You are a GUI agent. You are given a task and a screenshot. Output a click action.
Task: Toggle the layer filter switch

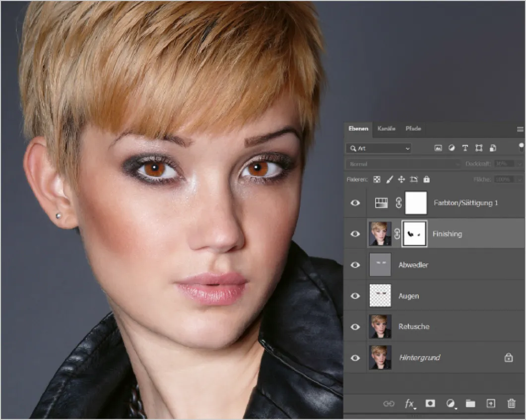pos(521,147)
